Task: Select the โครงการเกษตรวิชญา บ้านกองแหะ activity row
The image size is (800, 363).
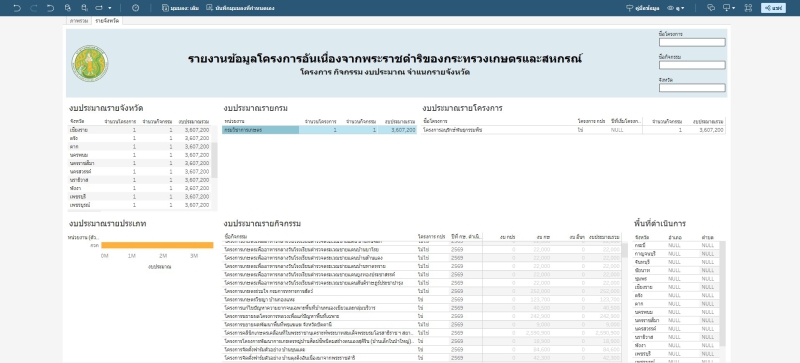Action: [x=422, y=299]
